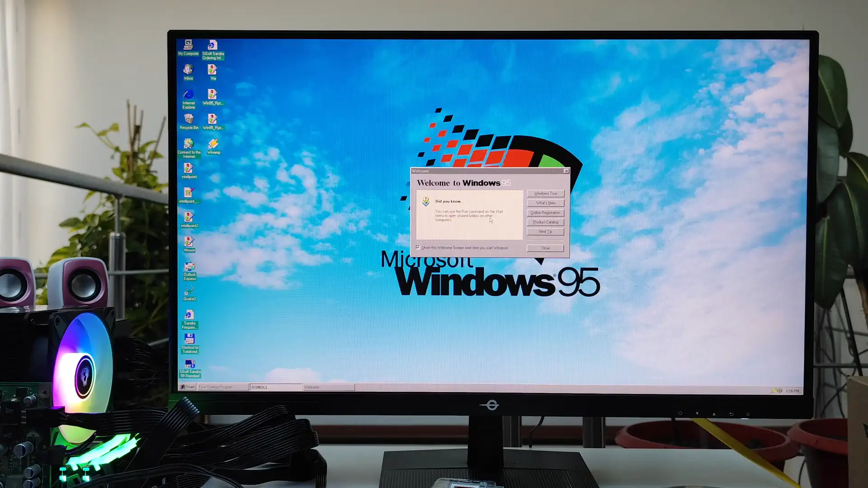Viewport: 868px width, 488px height.
Task: Open the Start menu
Action: (187, 387)
